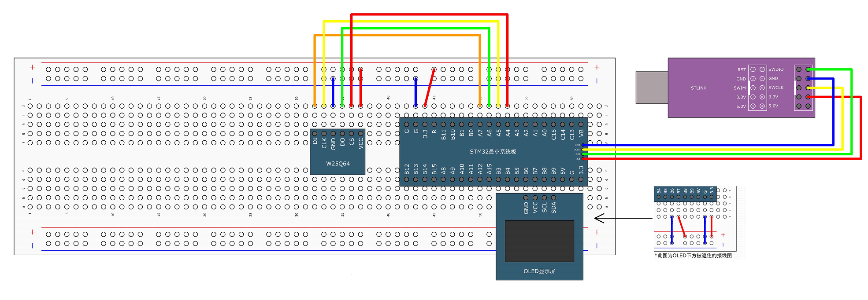Image resolution: width=868 pixels, height=300 pixels.
Task: Select the C14 pin label on STM32
Action: [x=563, y=135]
